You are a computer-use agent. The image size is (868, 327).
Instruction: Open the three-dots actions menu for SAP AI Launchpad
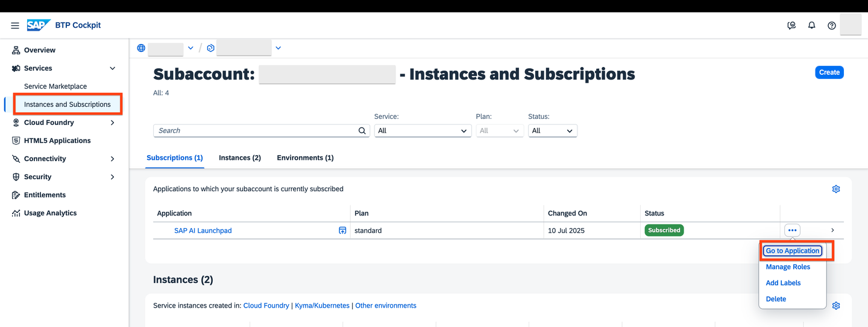[792, 230]
